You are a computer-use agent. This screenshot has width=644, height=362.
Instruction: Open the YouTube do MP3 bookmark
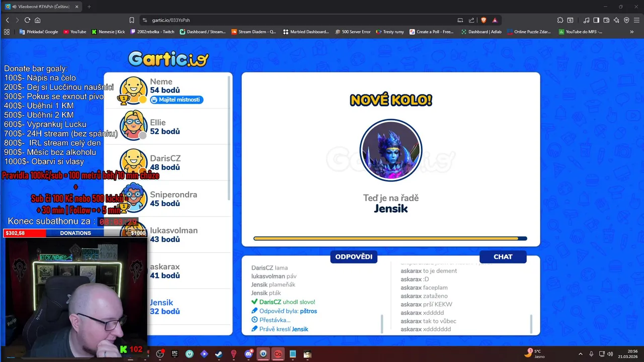coord(580,32)
